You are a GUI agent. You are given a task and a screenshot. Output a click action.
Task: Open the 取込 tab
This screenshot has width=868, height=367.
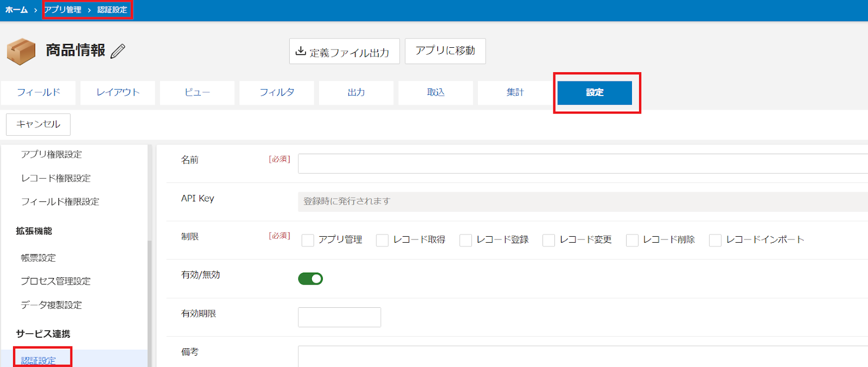[x=436, y=93]
